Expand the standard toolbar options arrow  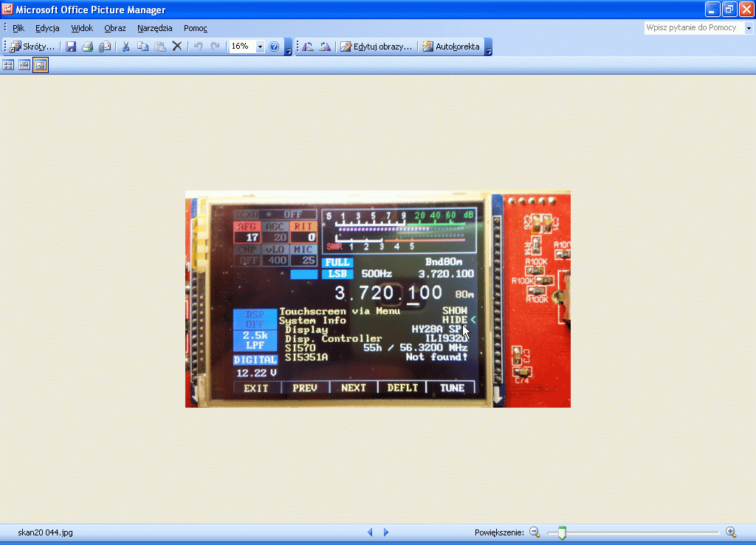coord(288,49)
